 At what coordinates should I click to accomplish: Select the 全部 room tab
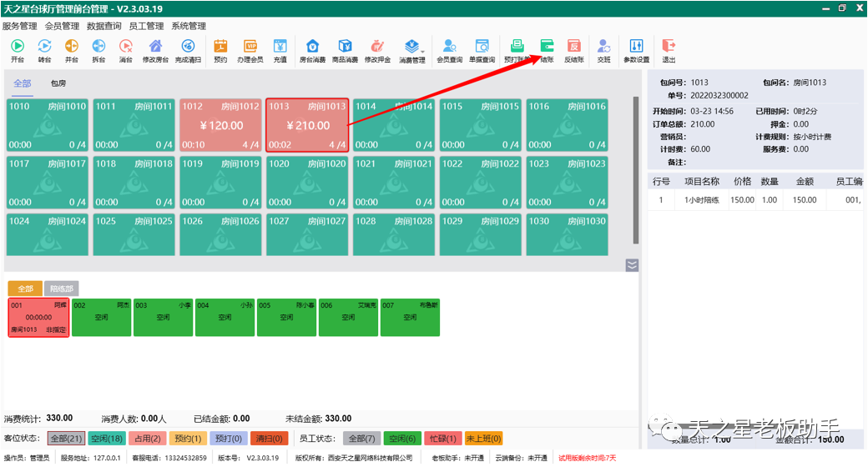23,83
